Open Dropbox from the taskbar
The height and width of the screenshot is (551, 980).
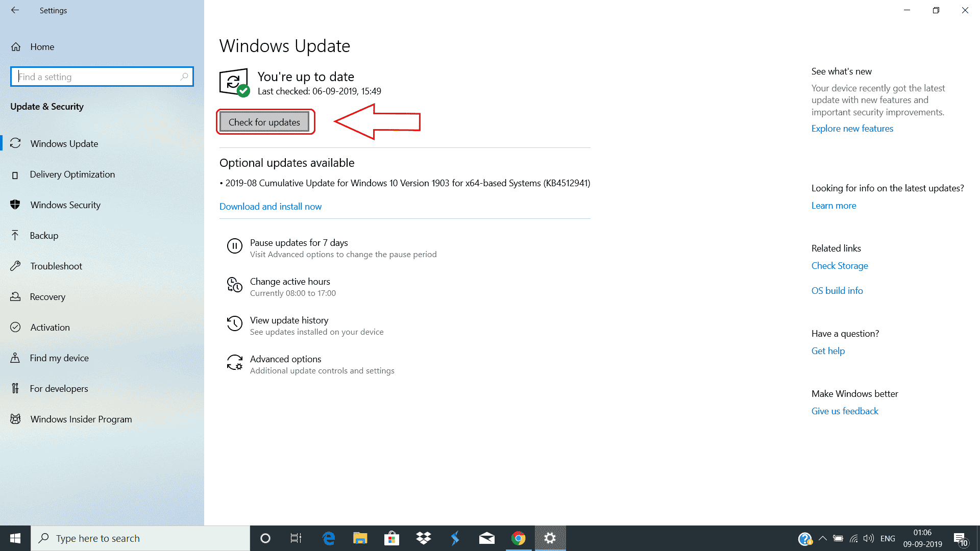423,538
